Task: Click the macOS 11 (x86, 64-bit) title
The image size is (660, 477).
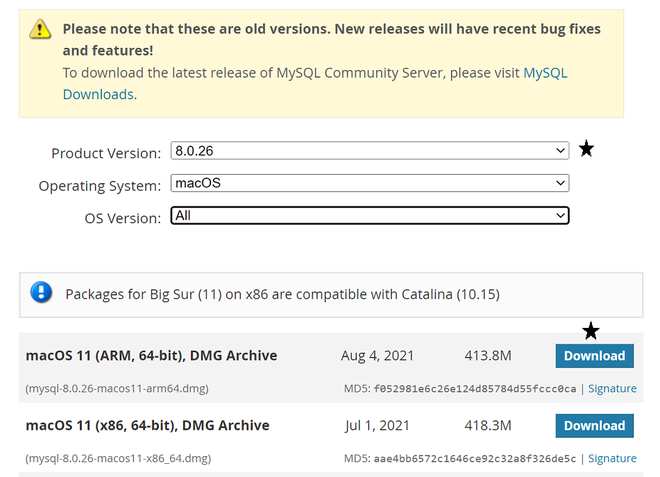Action: 147,426
